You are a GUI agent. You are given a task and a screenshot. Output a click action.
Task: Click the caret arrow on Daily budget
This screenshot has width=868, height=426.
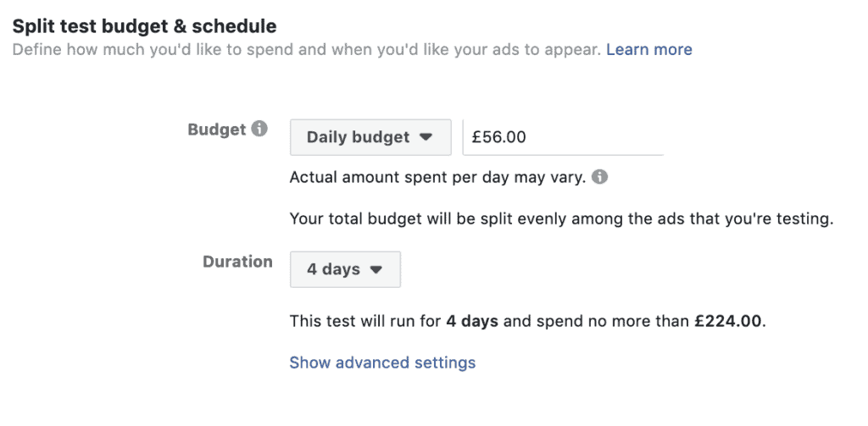coord(426,137)
